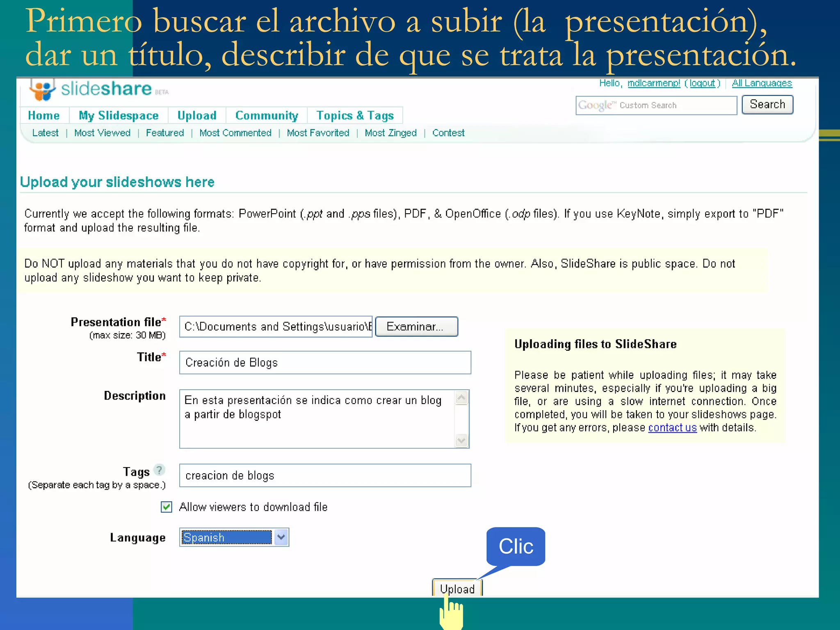Click the SlideShare logo icon

point(42,89)
